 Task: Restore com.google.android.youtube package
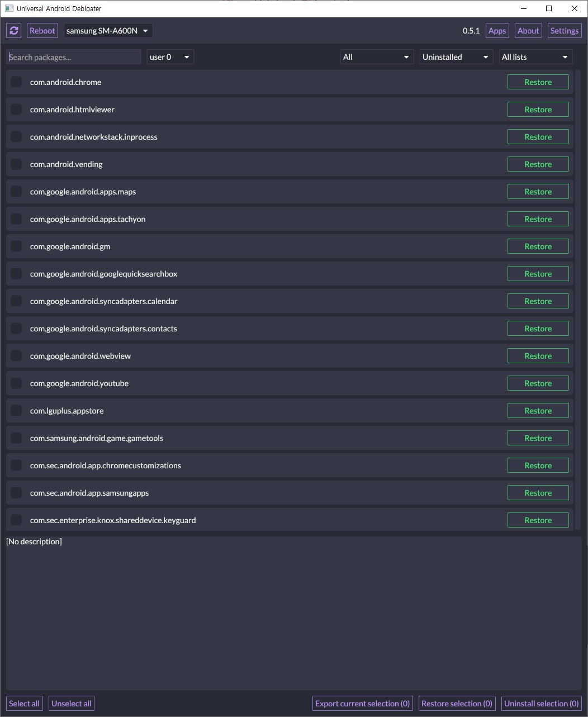(x=538, y=383)
